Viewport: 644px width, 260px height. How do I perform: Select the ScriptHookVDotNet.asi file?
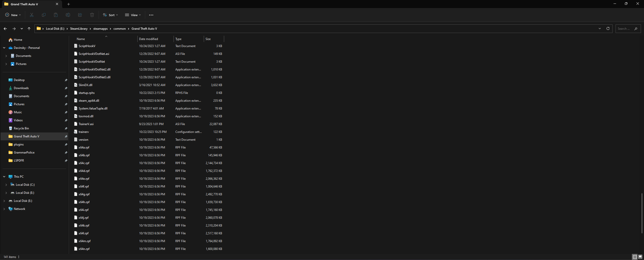click(x=94, y=54)
